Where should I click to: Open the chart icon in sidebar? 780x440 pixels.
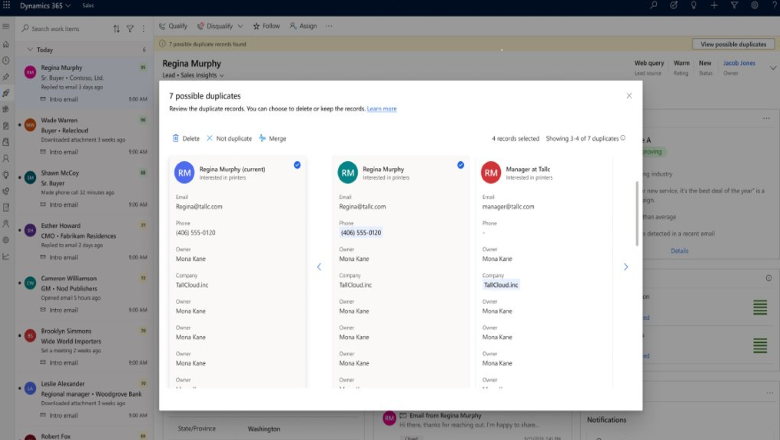(x=6, y=257)
